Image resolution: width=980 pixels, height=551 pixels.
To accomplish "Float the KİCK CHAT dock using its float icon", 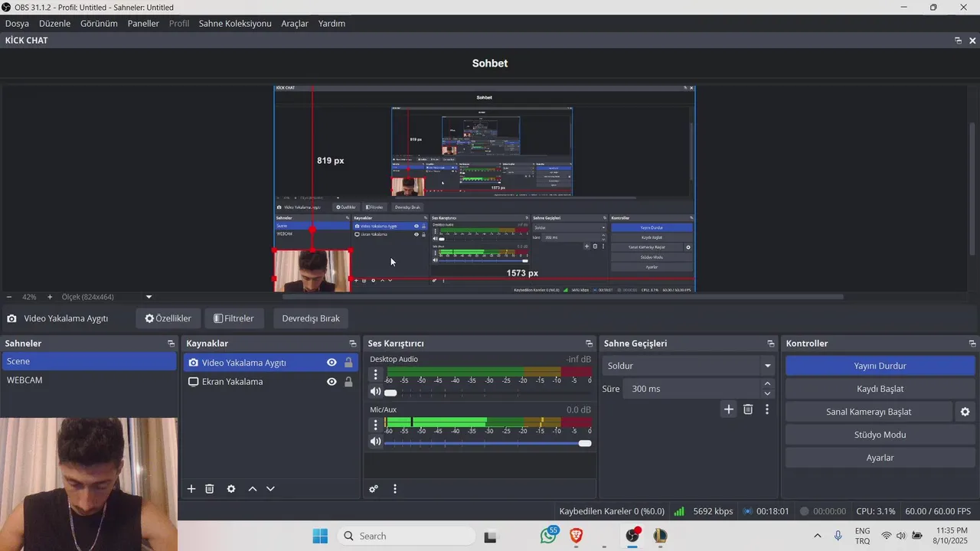I will click(958, 41).
